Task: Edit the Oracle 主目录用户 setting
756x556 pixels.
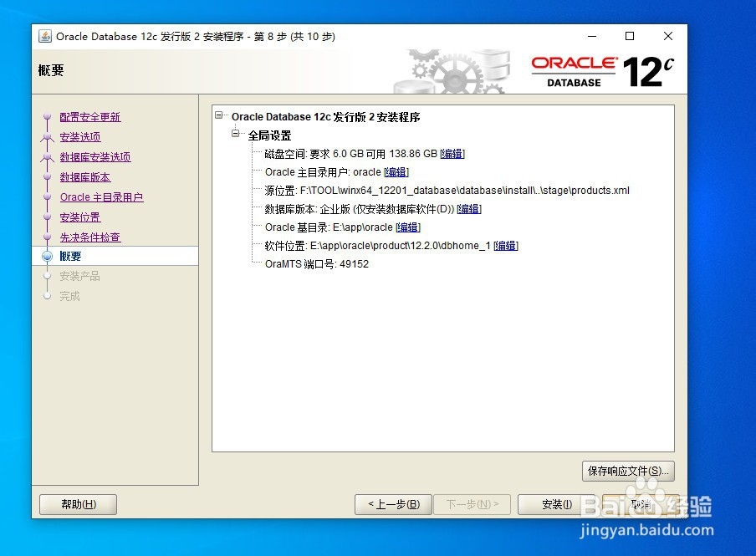Action: [396, 172]
